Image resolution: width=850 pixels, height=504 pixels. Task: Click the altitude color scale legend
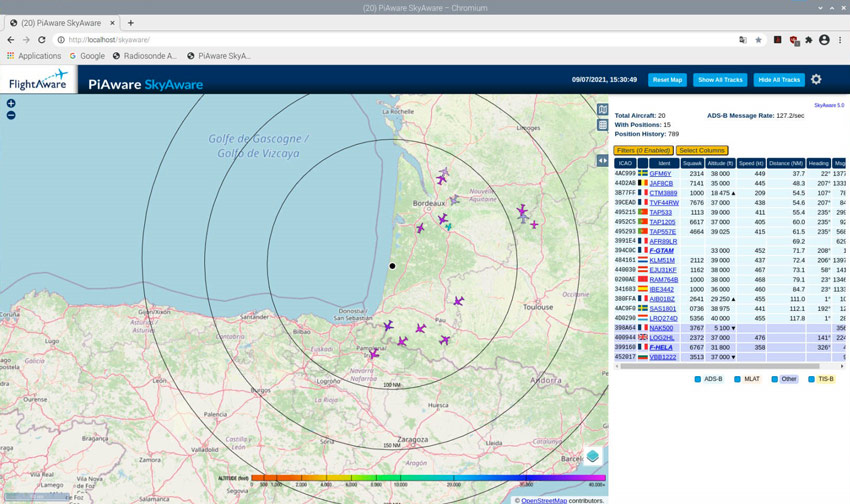[x=428, y=478]
